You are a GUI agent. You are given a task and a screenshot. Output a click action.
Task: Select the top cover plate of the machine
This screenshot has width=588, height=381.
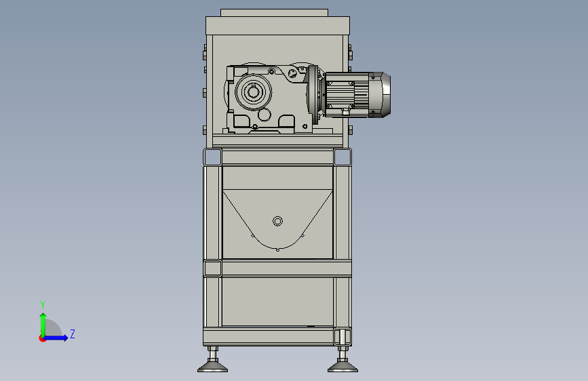[x=277, y=26]
